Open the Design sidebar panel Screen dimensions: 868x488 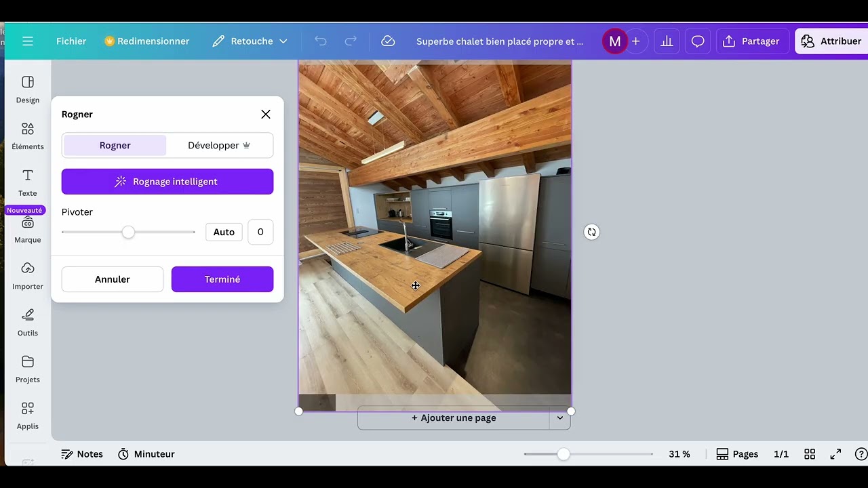(28, 90)
